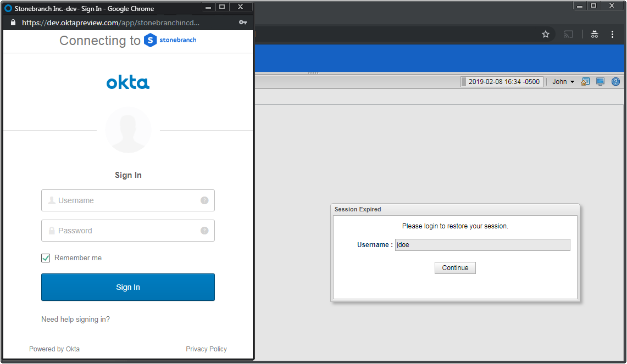Click the monitor icon in the toolbar
The width and height of the screenshot is (627, 364).
coord(601,82)
